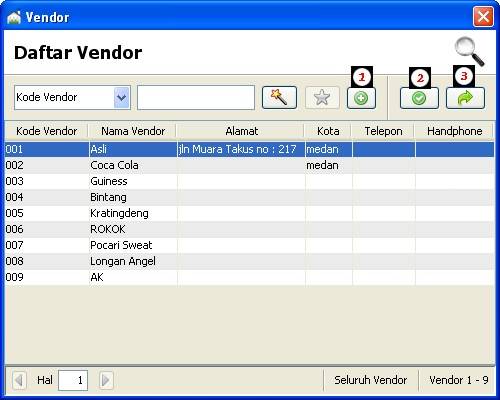This screenshot has height=400, width=500.
Task: Click the green arrow exit button
Action: pos(465,98)
